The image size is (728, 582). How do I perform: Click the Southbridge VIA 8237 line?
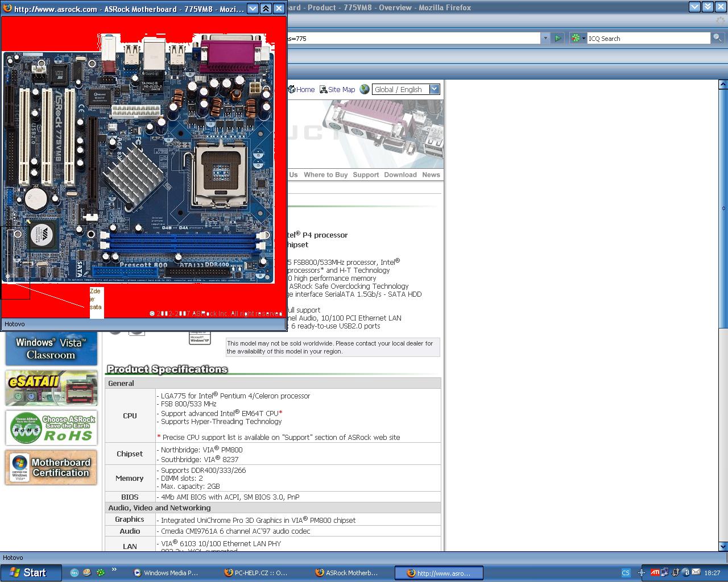coord(198,459)
